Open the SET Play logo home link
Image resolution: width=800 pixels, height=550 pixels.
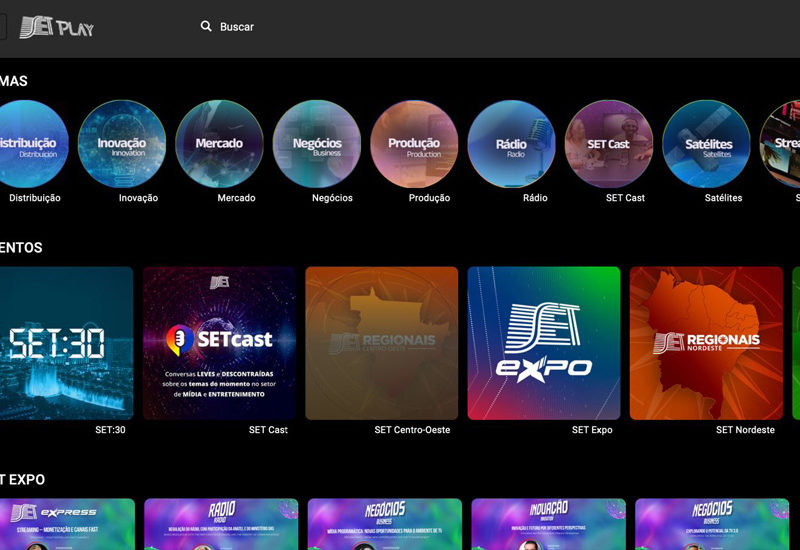point(57,28)
